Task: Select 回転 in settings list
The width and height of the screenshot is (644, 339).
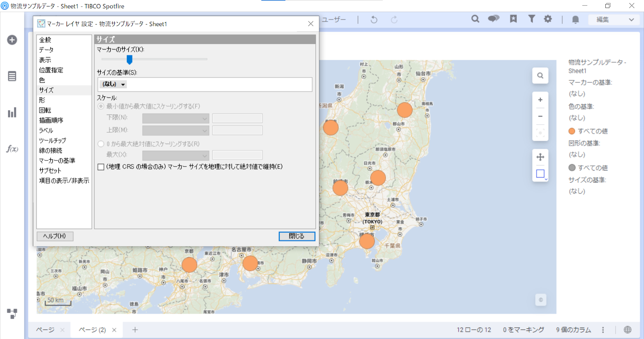Action: click(x=45, y=110)
